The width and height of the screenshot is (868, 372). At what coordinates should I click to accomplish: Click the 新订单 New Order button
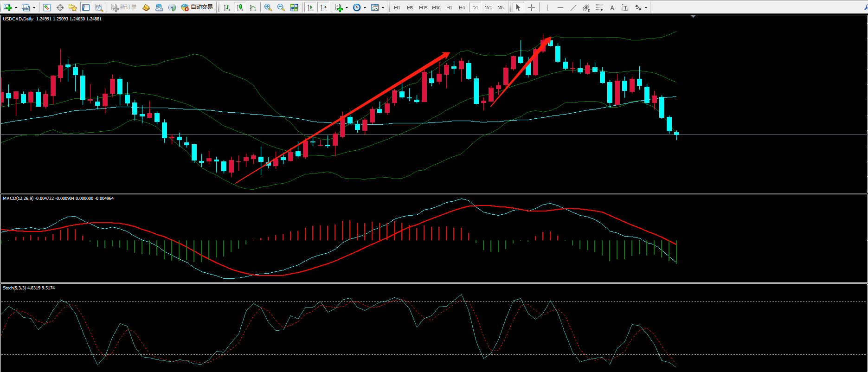[x=124, y=7]
